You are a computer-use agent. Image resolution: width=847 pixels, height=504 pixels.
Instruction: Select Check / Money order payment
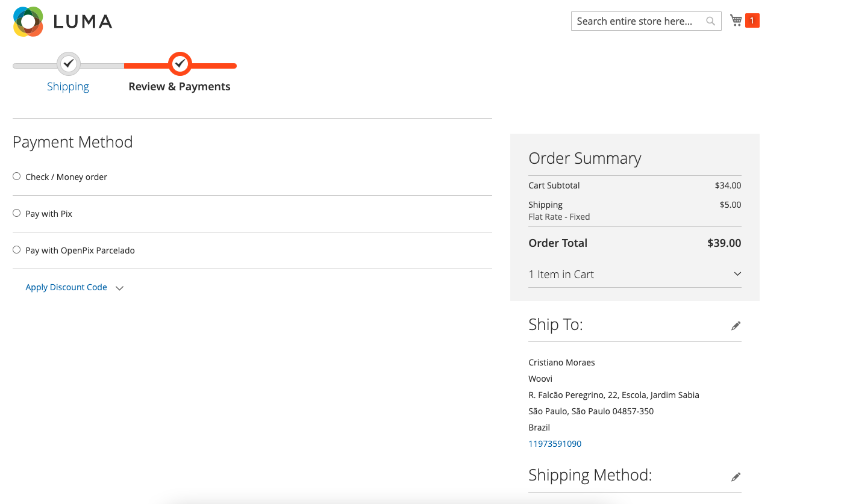tap(17, 176)
